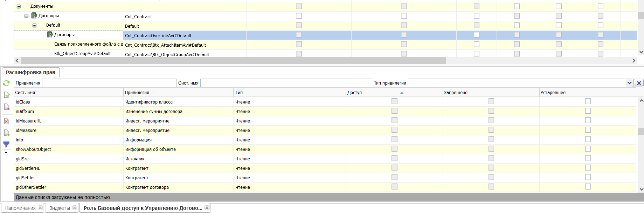Clear filter with the X button

tap(639, 83)
